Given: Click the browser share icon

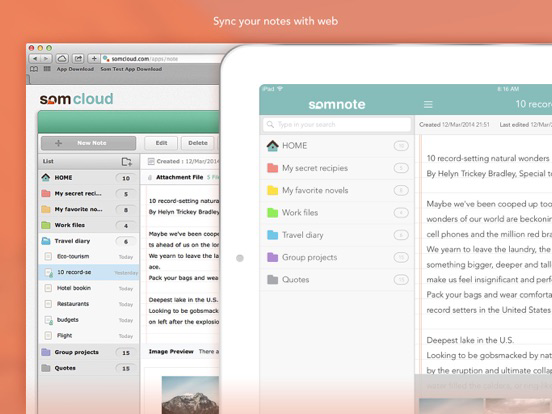Looking at the screenshot, I should pyautogui.click(x=78, y=58).
